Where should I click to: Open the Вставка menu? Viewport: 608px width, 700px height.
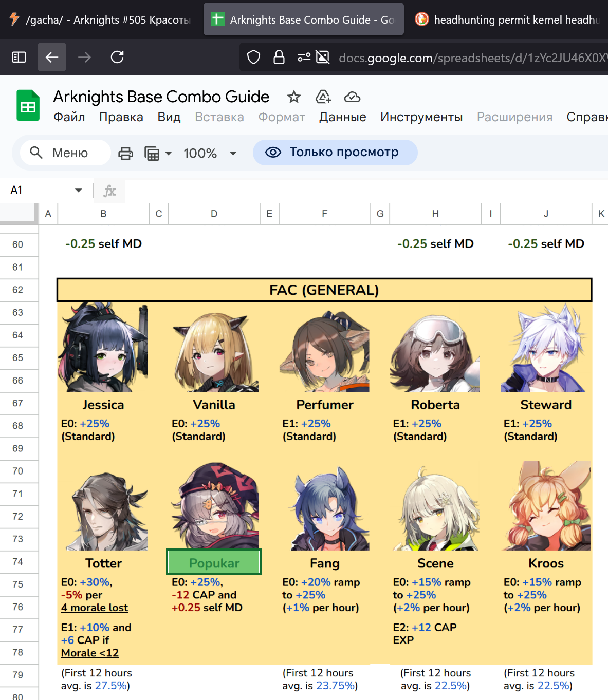pos(219,117)
